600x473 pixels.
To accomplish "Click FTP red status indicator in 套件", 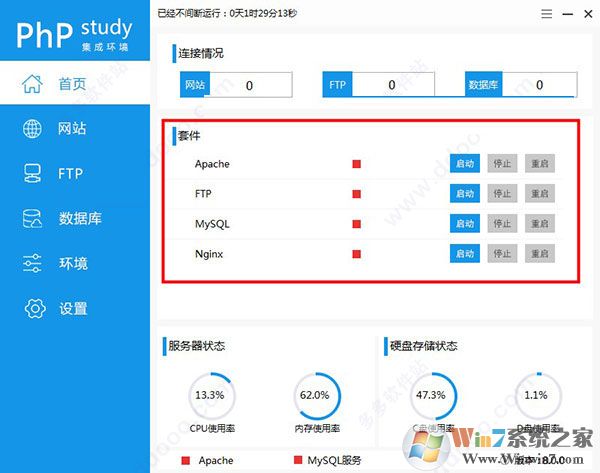I will point(357,194).
